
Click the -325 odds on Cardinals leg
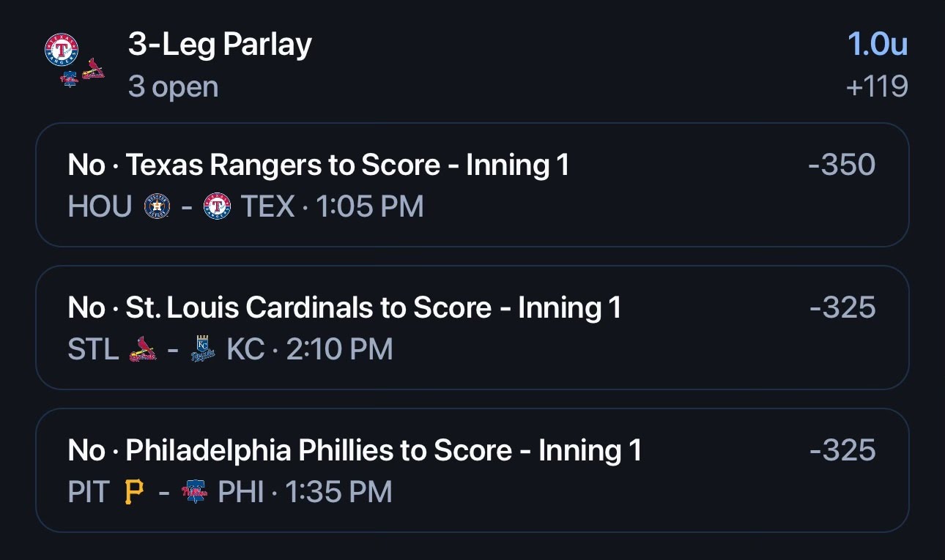842,307
